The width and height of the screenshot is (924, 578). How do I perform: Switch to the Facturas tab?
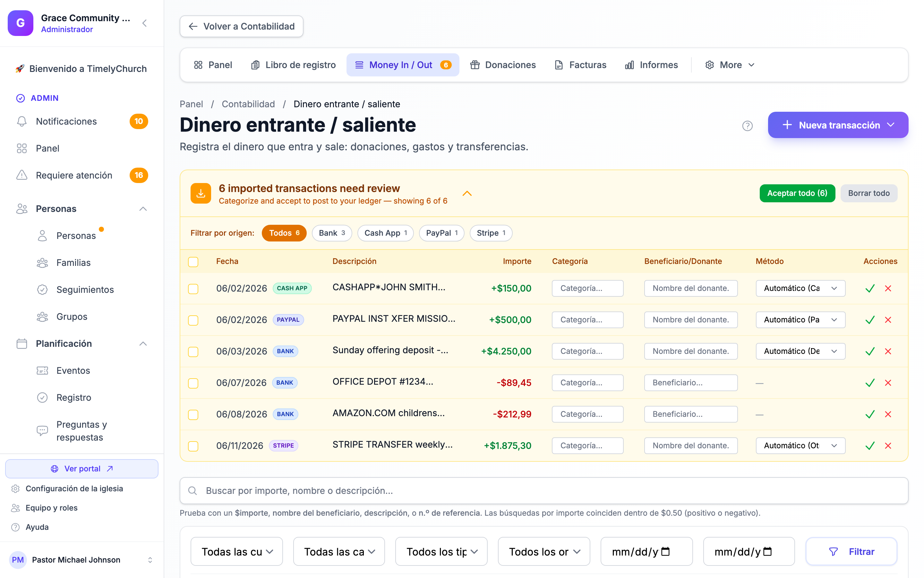point(580,65)
